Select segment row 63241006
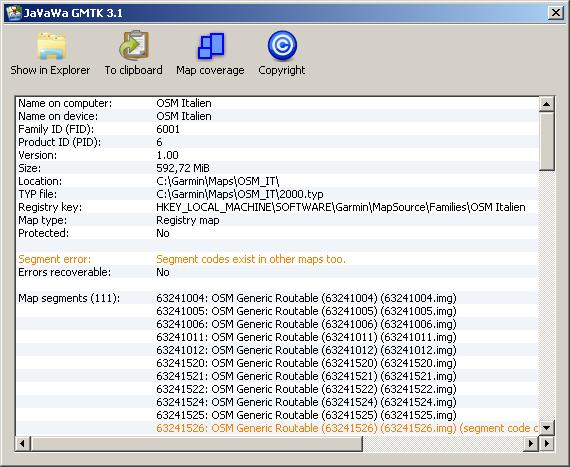This screenshot has width=570, height=467. (306, 324)
